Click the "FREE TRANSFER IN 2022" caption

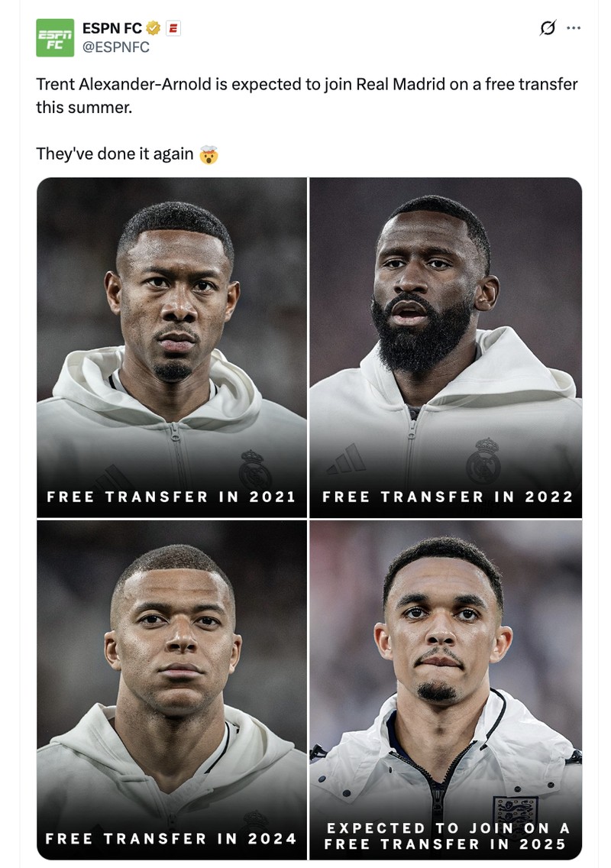coord(448,497)
